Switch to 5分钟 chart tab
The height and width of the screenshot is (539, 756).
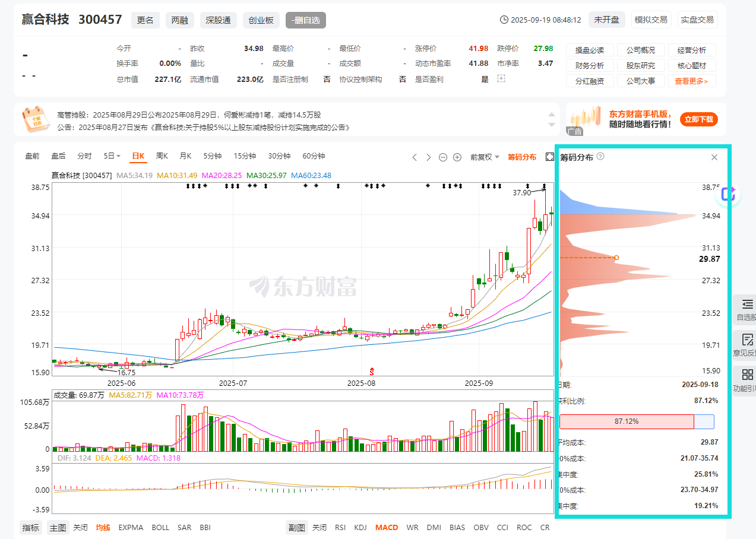click(212, 156)
